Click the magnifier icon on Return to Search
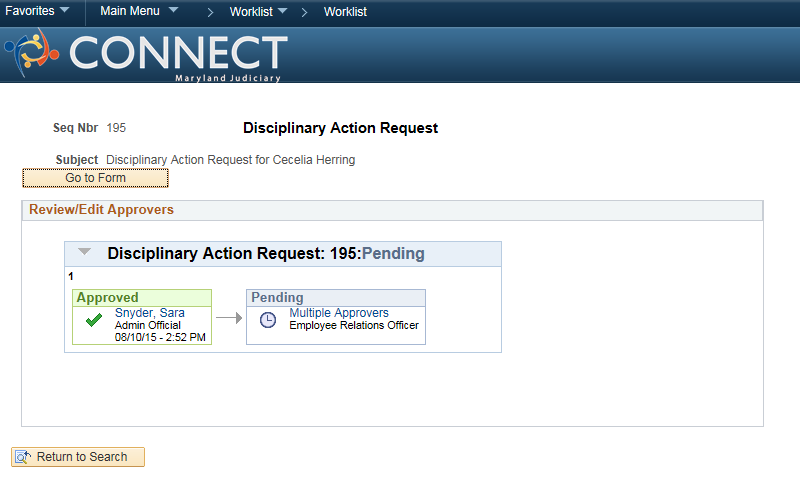This screenshot has height=488, width=800. (23, 457)
